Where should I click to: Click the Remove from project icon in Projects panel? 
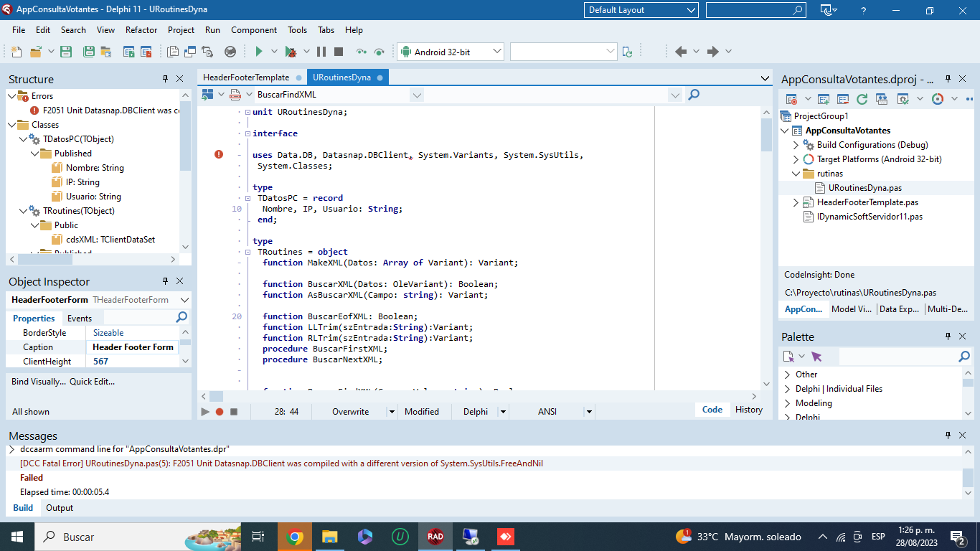842,99
